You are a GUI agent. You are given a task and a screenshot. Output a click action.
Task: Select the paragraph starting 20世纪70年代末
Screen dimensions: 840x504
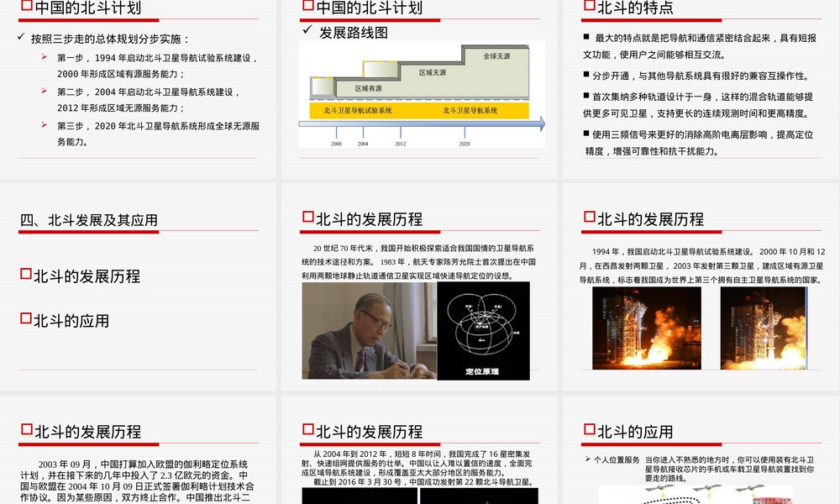tap(419, 262)
